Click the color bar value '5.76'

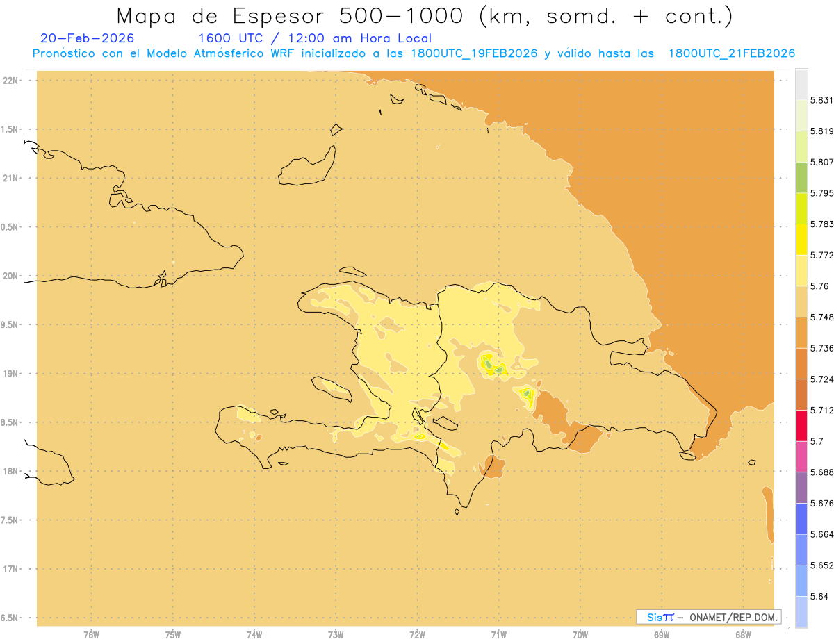821,286
